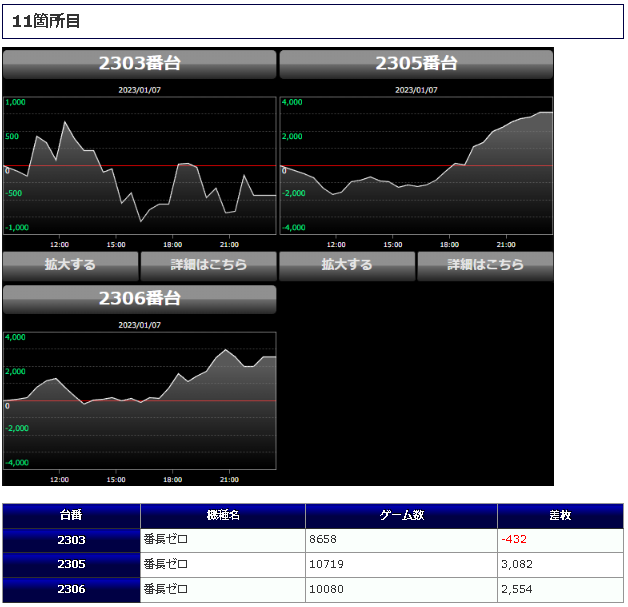Click the 台番 column header

point(71,516)
